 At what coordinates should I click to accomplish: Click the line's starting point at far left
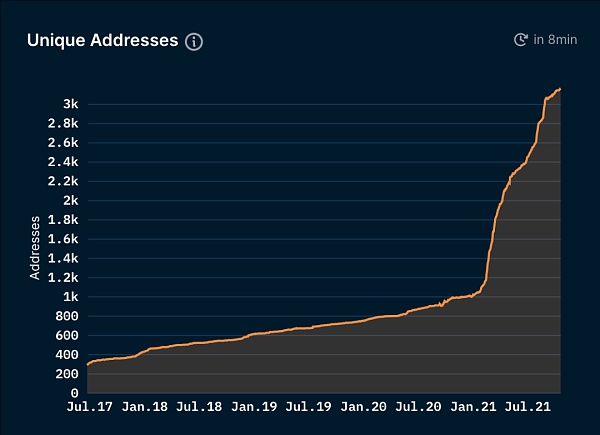click(88, 364)
